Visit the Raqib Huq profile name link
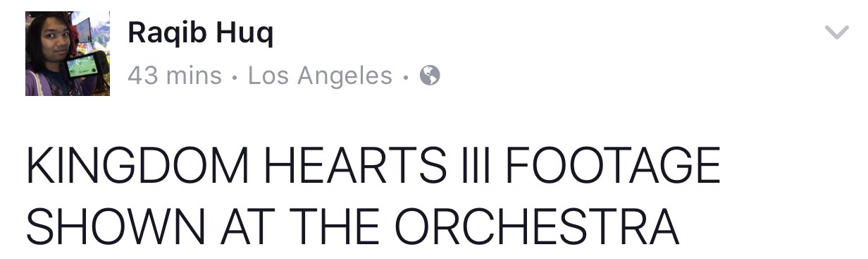Screen dimensions: 868x259 click(x=200, y=33)
